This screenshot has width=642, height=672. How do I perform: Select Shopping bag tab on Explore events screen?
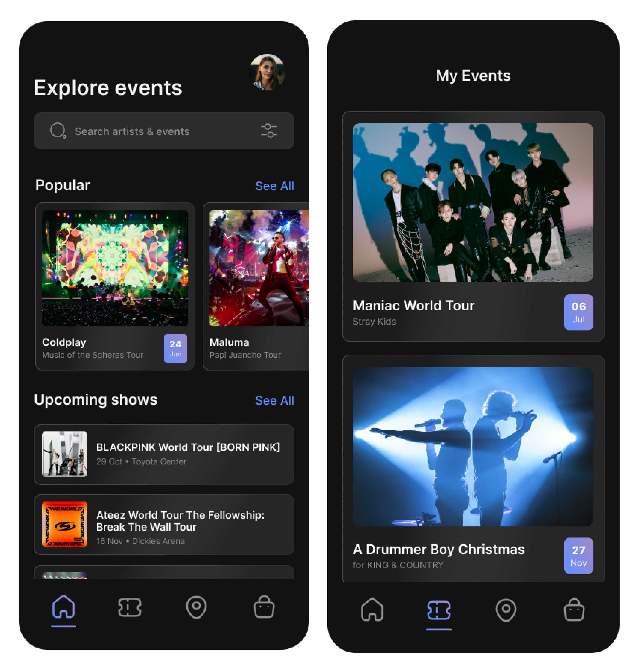click(x=264, y=607)
